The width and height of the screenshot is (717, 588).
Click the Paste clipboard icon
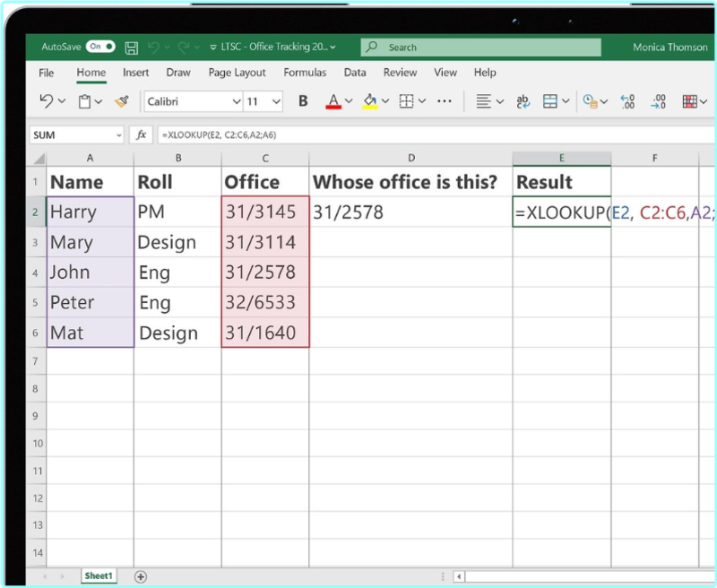[x=84, y=101]
